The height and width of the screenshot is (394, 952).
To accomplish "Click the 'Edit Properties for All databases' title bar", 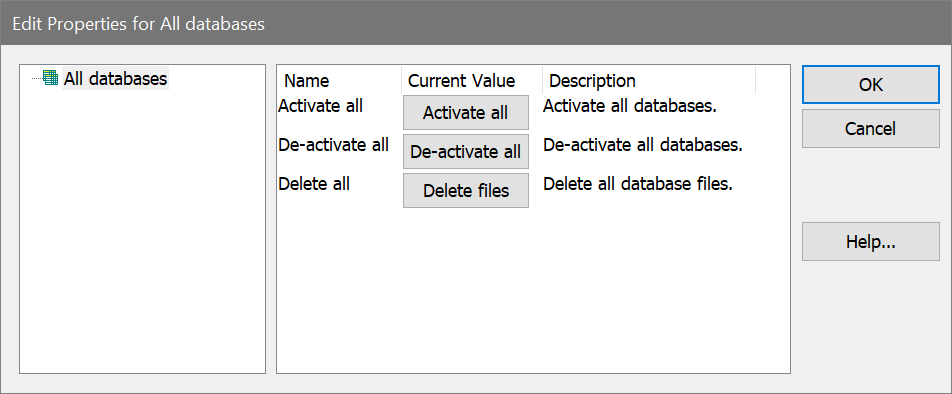I will tap(476, 23).
